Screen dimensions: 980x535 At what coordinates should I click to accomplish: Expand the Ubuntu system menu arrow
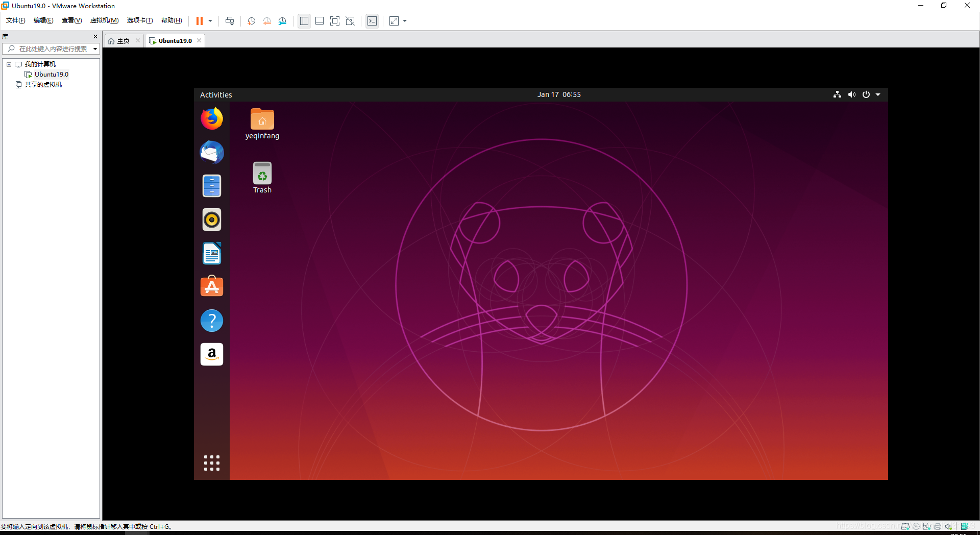(x=878, y=94)
